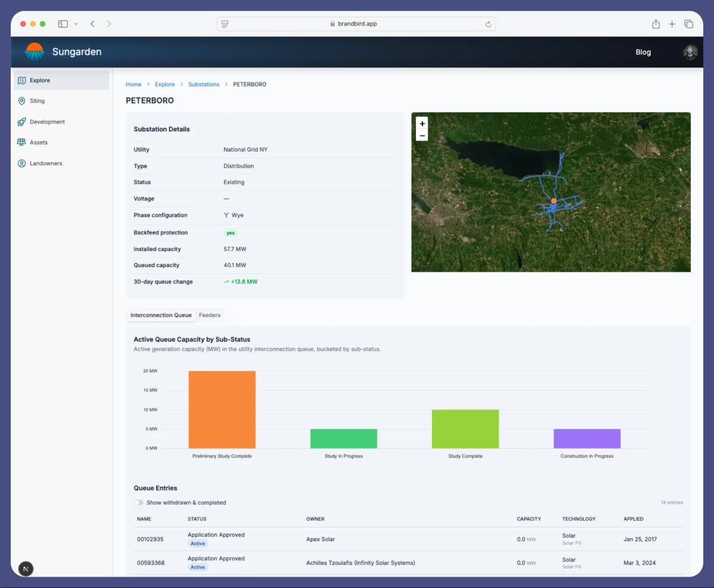Navigate back with browser back arrow
This screenshot has height=588, width=714.
click(92, 24)
